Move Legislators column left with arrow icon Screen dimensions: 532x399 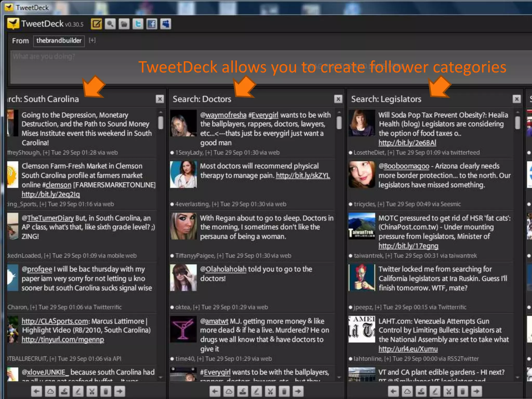point(394,391)
